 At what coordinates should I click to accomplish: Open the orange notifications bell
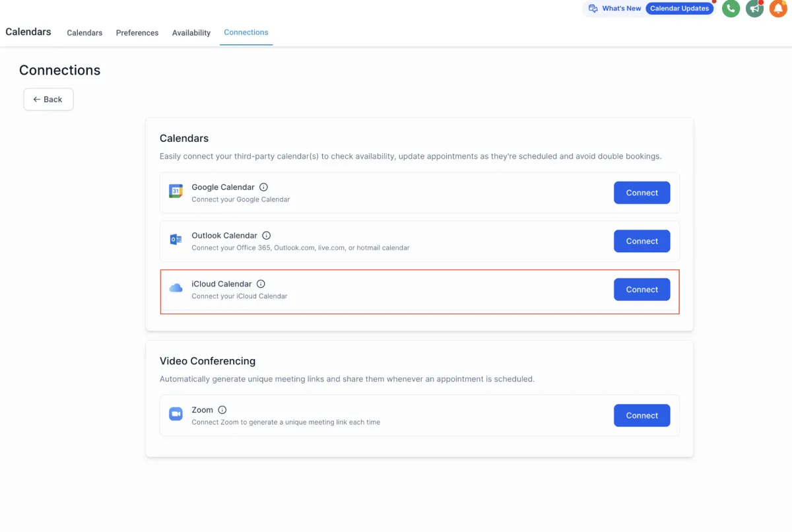click(x=778, y=9)
